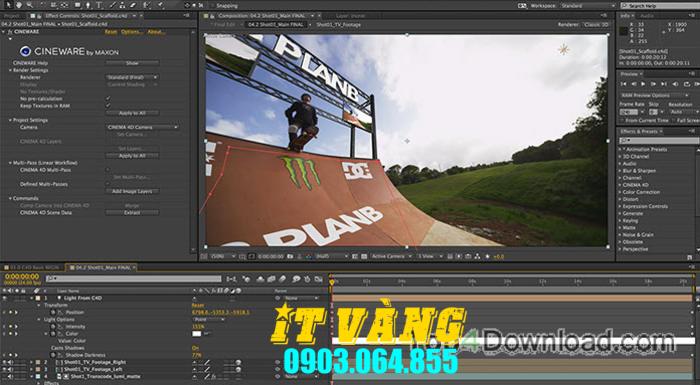The width and height of the screenshot is (700, 385).
Task: Open Composition Mini-Flowchart in timeline
Action: [231, 279]
